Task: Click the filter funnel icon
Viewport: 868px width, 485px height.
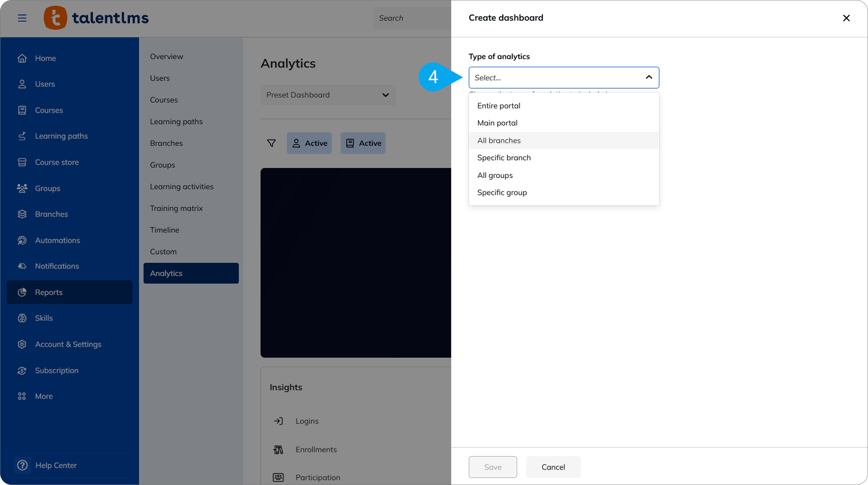Action: click(x=271, y=143)
